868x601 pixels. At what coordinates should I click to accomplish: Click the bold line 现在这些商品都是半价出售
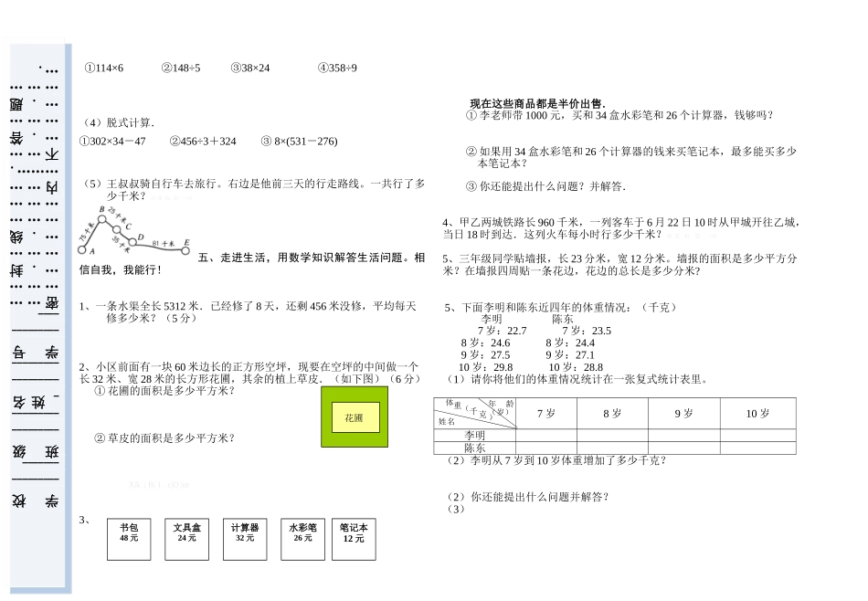pos(538,103)
